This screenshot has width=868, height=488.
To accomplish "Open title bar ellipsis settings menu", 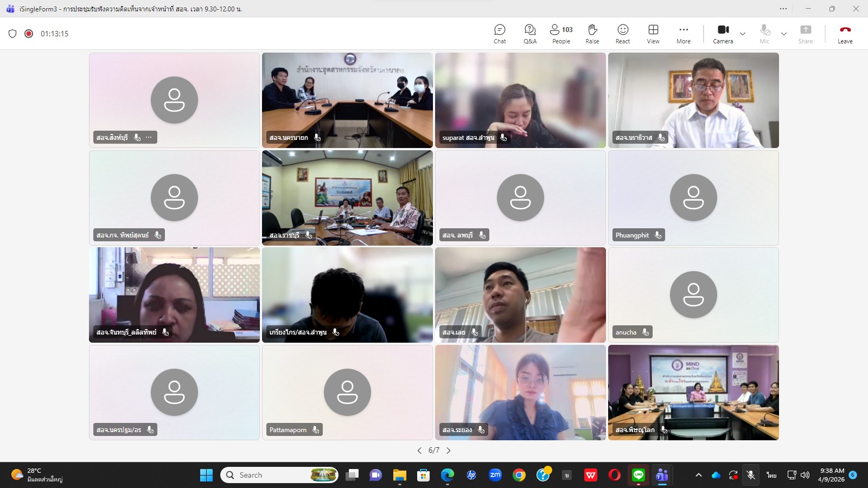I will (783, 9).
